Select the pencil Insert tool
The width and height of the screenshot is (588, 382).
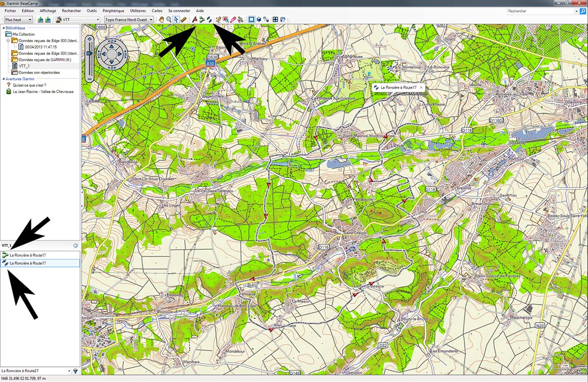[x=219, y=20]
